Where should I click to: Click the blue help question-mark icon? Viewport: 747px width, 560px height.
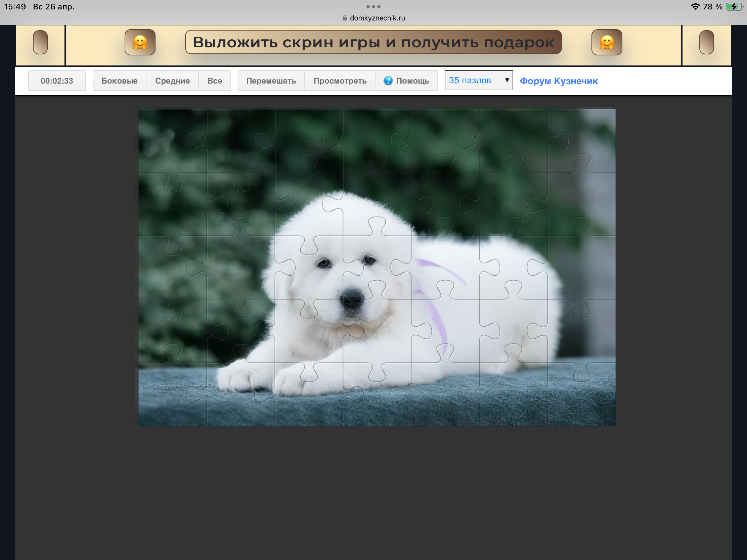[x=388, y=81]
